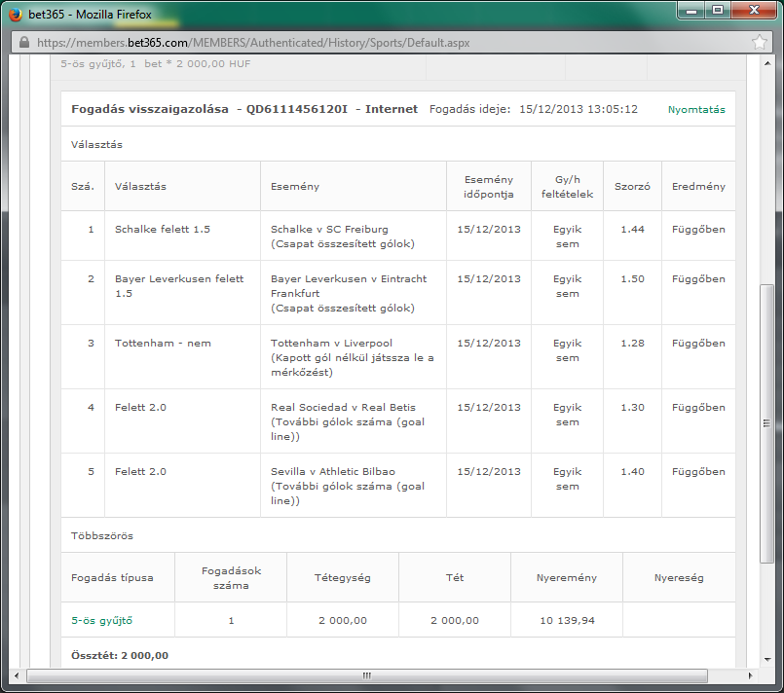Click the horizontal scrollbar right arrow
The height and width of the screenshot is (693, 784).
coord(751,675)
